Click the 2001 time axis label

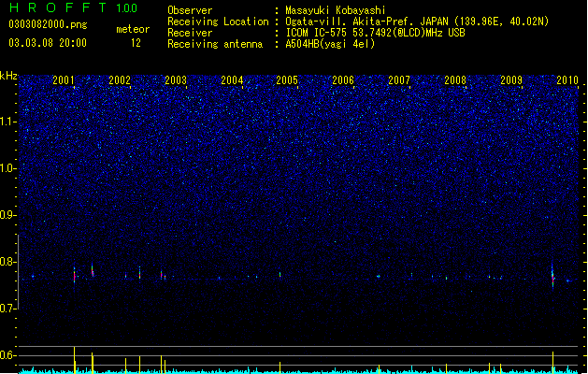click(x=63, y=79)
